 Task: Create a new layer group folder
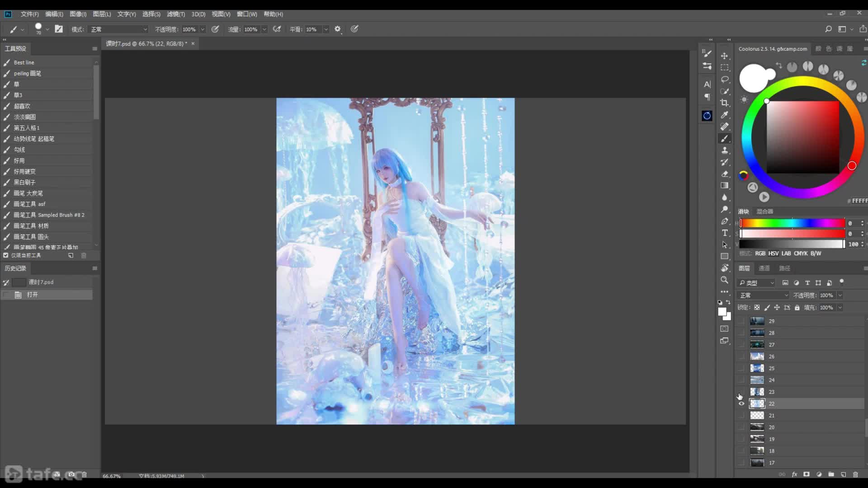click(831, 474)
